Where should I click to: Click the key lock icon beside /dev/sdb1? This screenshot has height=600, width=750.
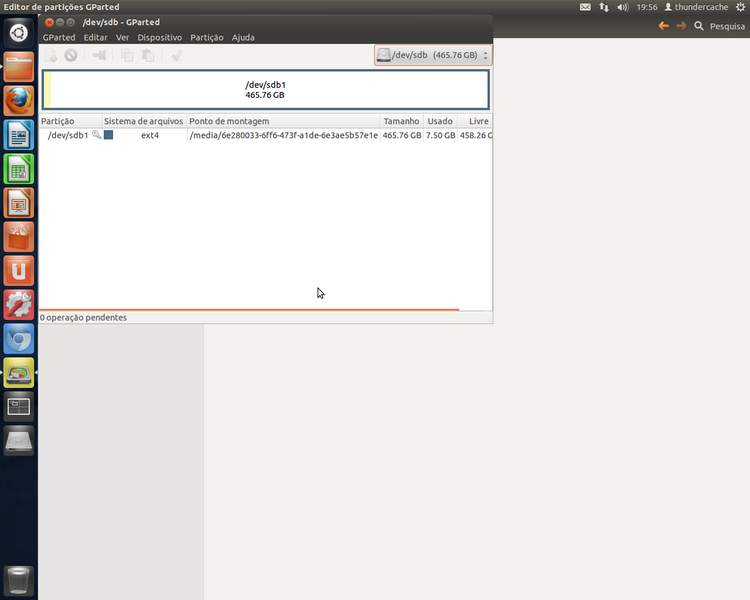97,135
